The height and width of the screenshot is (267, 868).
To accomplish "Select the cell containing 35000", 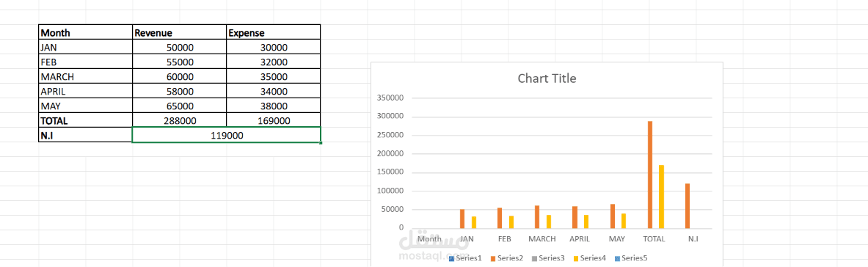I will [x=274, y=76].
